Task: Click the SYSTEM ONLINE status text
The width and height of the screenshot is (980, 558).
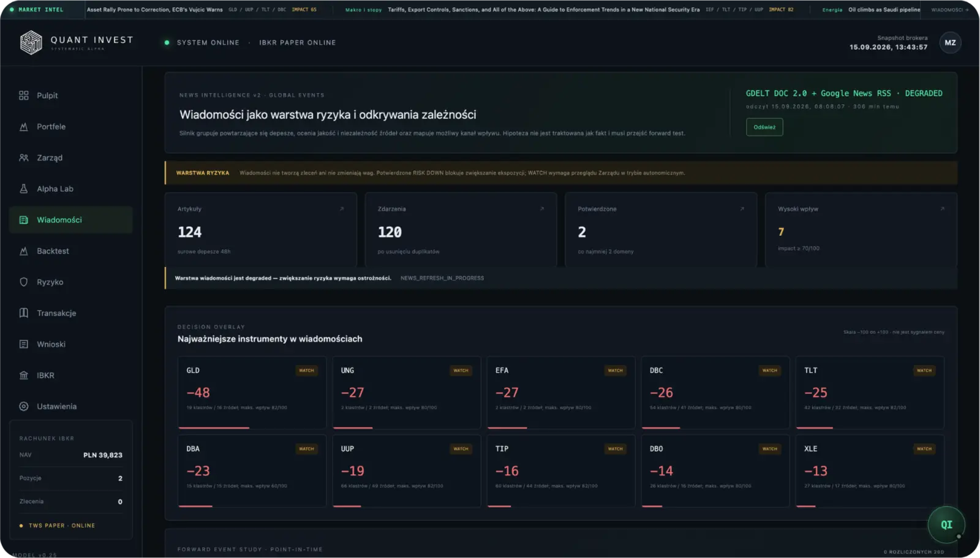Action: (x=208, y=43)
